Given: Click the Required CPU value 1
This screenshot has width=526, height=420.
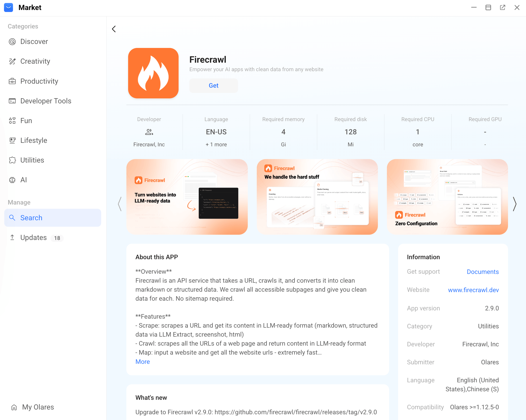Looking at the screenshot, I should [418, 132].
